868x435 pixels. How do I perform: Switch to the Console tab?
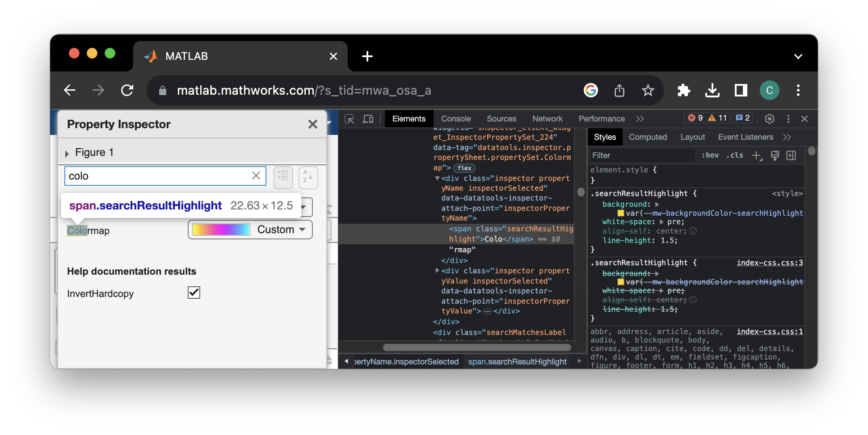coord(456,119)
